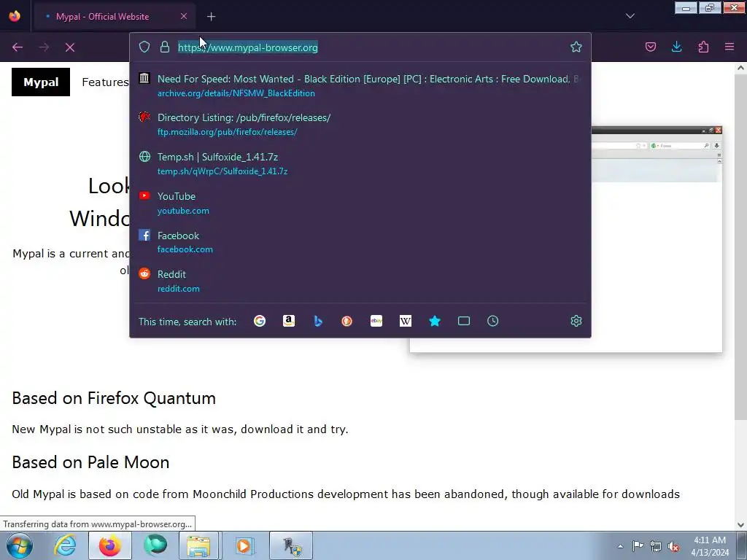This screenshot has width=747, height=560.
Task: Open Windows Media Player from taskbar
Action: (244, 545)
